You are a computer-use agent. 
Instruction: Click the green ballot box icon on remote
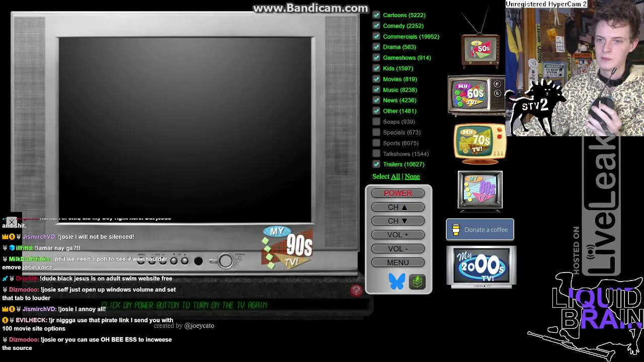(417, 282)
